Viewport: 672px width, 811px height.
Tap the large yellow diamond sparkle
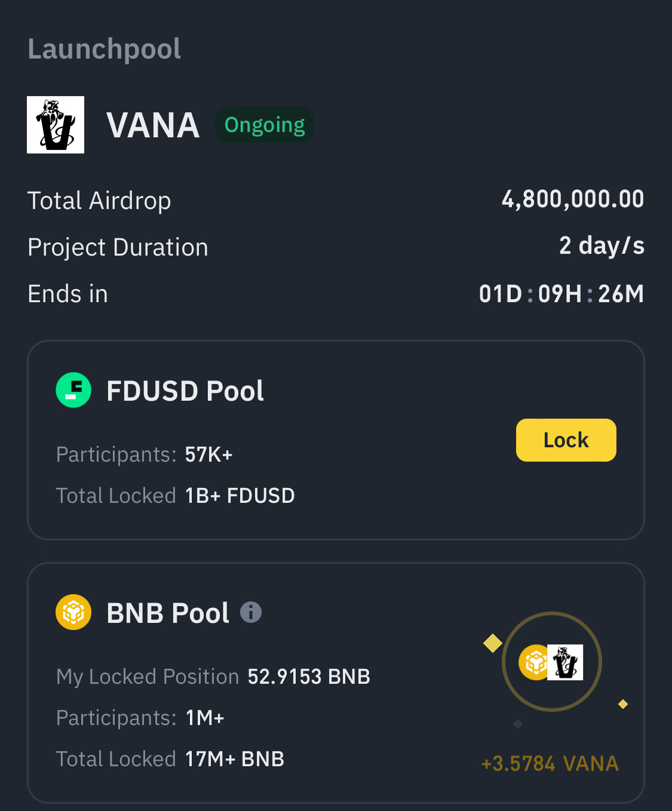pyautogui.click(x=493, y=643)
